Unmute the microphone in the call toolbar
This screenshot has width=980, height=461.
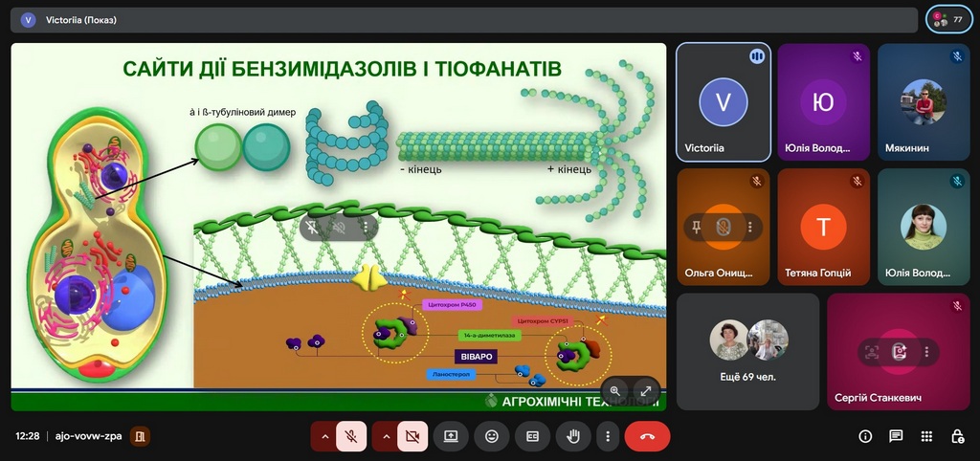coord(351,436)
